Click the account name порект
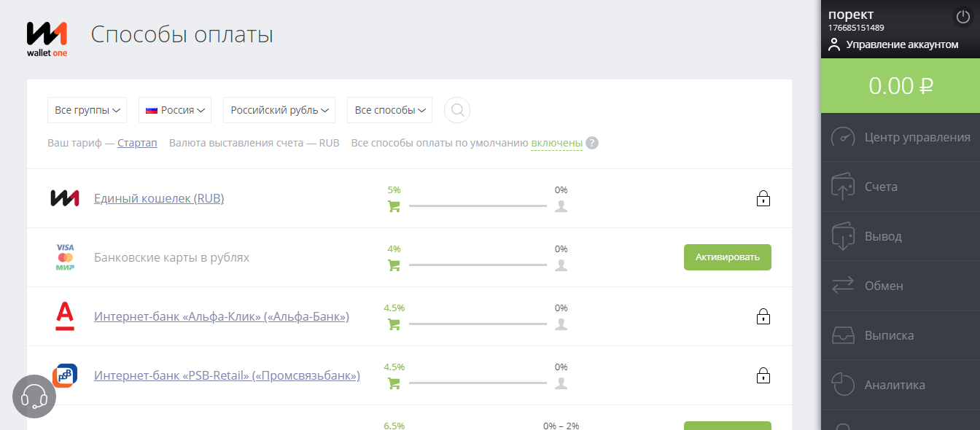980x430 pixels. [851, 14]
